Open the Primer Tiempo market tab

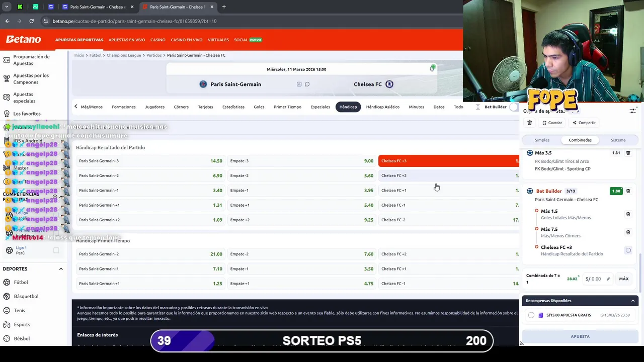click(287, 107)
